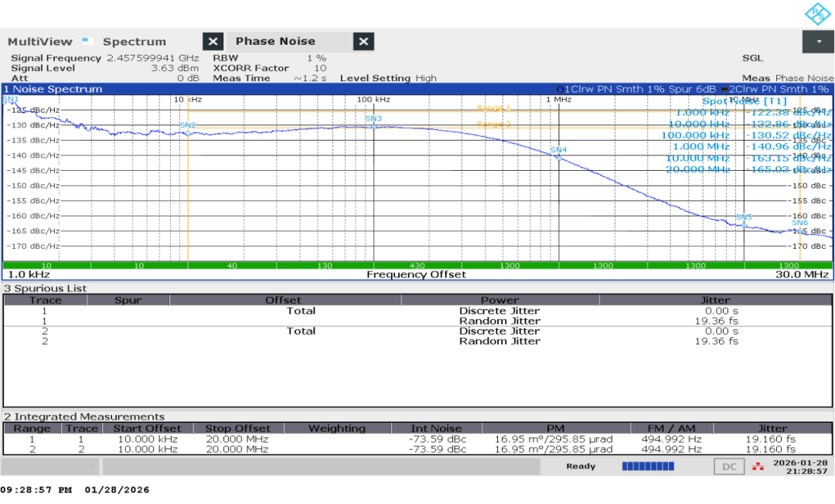Screen dimensions: 835x504
Task: Click the Att value 0 dB
Action: 188,78
